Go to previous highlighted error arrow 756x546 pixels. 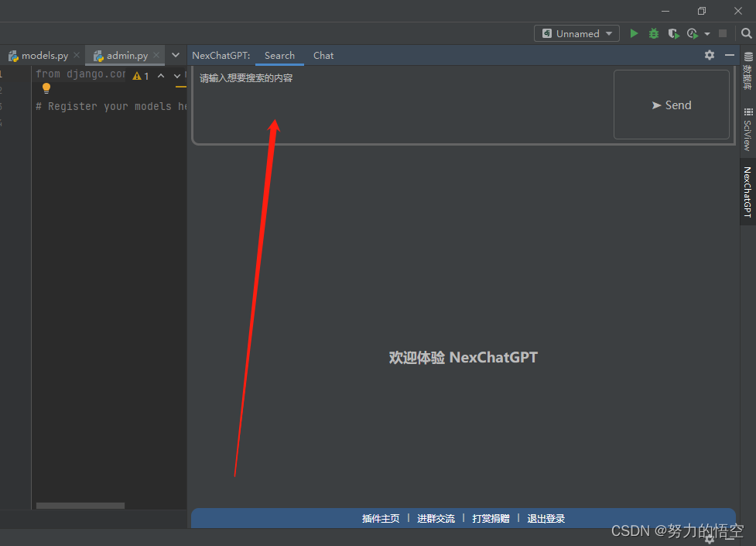(x=161, y=76)
